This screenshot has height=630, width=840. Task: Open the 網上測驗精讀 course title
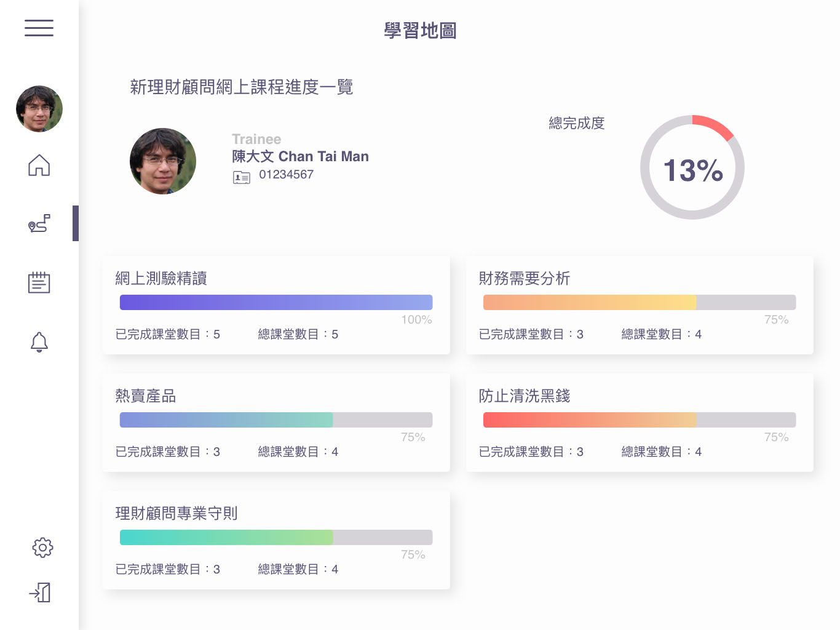(161, 279)
